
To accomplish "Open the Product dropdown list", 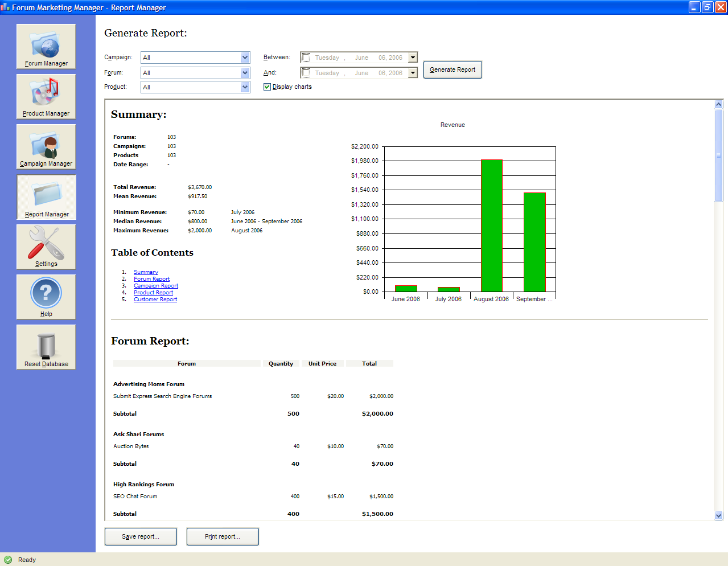I will [245, 87].
